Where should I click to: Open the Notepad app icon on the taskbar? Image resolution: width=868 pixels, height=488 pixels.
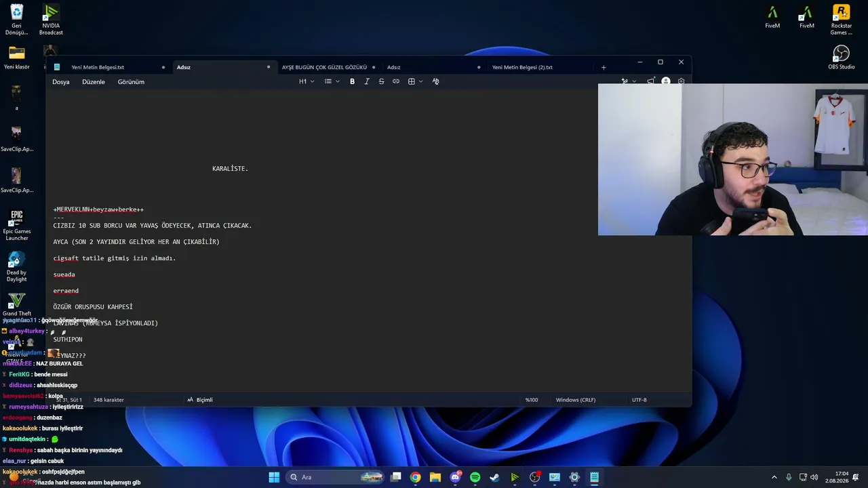[x=594, y=477]
